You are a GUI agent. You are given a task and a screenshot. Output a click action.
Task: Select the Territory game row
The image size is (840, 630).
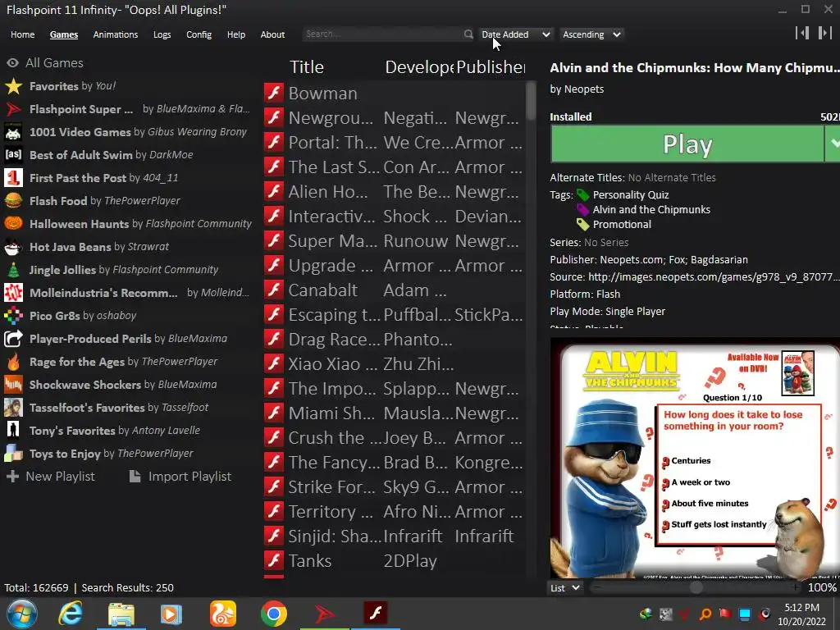pyautogui.click(x=394, y=511)
